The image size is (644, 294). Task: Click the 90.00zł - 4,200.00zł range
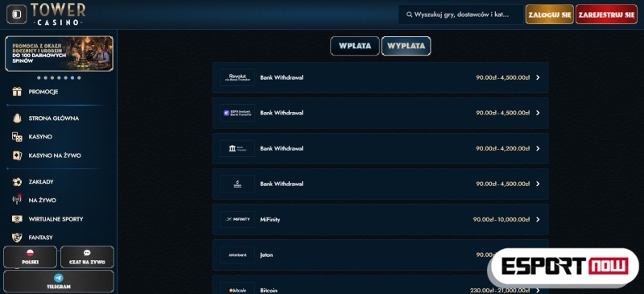click(502, 148)
